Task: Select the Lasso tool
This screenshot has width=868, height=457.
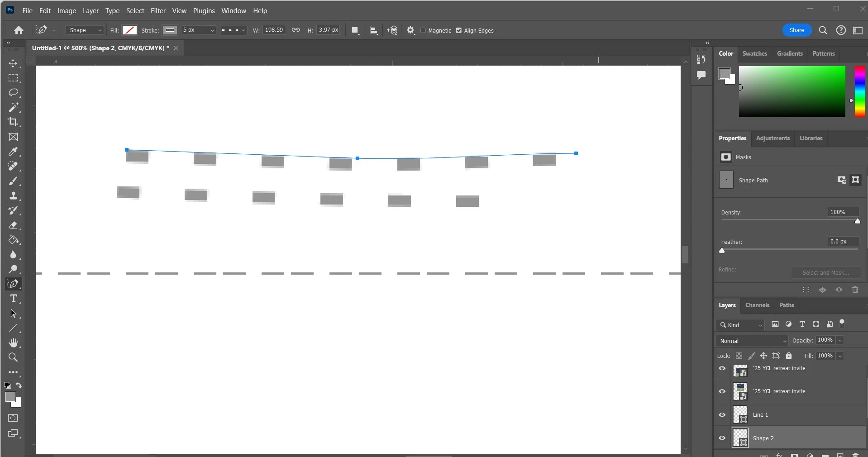Action: click(13, 93)
